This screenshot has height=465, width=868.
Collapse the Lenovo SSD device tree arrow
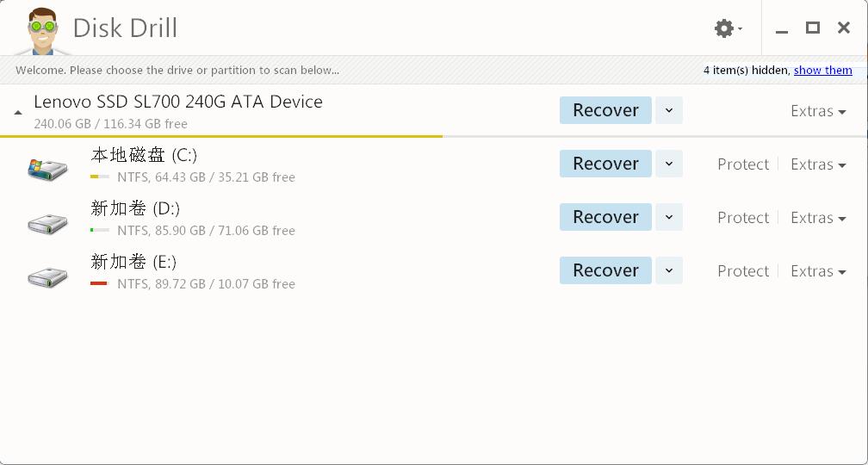(18, 112)
